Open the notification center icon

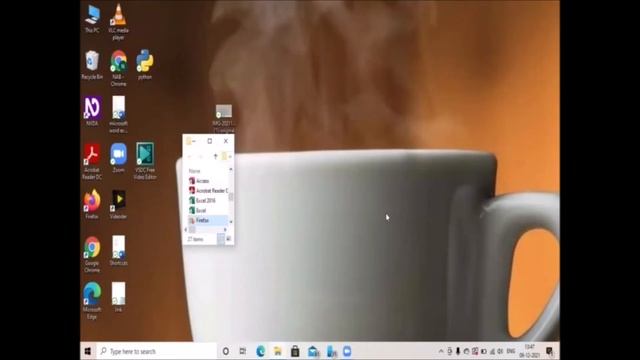coord(549,351)
